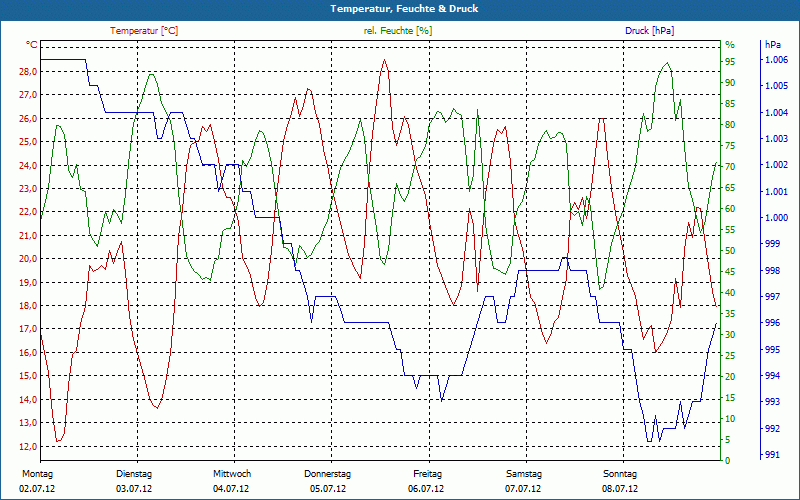Click the chart title 'Temperatur, Feuchte & Druck'
Screen dimensions: 800x500
point(404,9)
